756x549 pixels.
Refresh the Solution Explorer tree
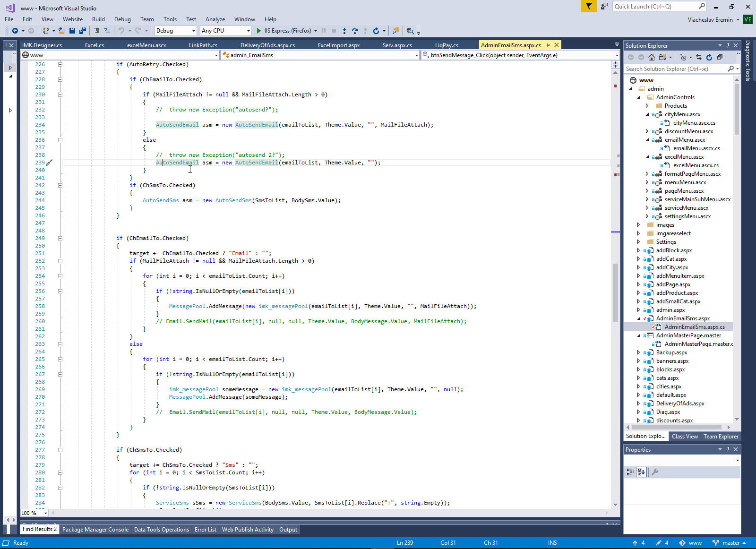point(709,57)
